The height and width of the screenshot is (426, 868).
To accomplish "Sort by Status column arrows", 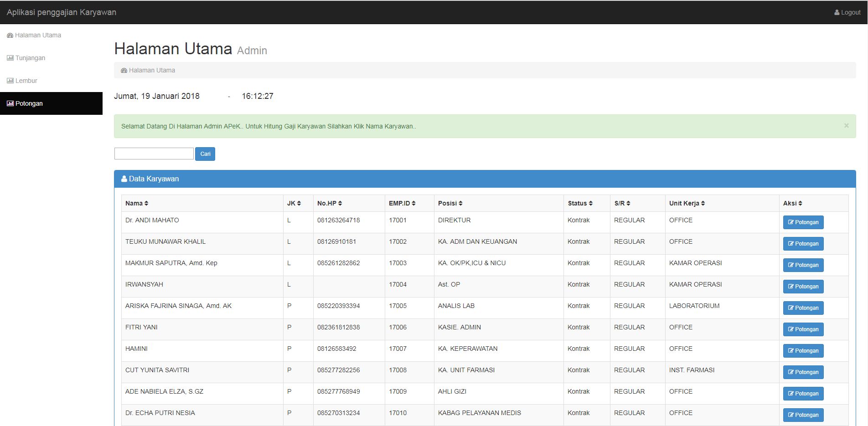I will click(x=591, y=203).
